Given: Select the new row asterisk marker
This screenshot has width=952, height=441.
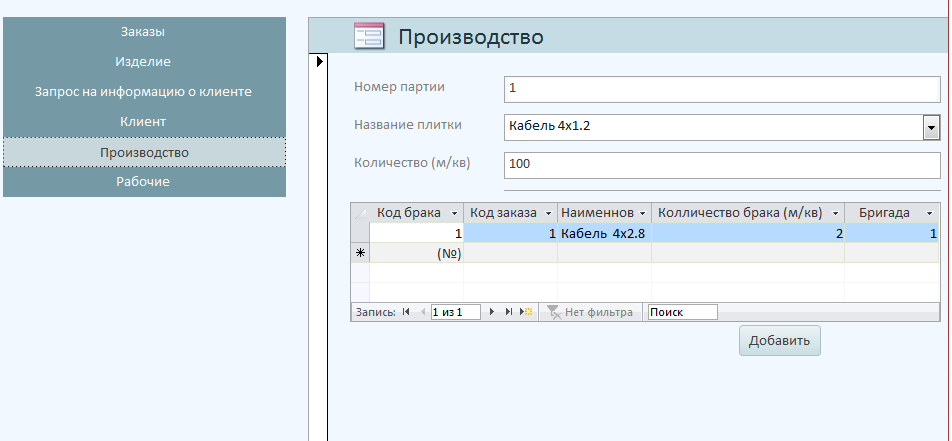Looking at the screenshot, I should point(360,254).
